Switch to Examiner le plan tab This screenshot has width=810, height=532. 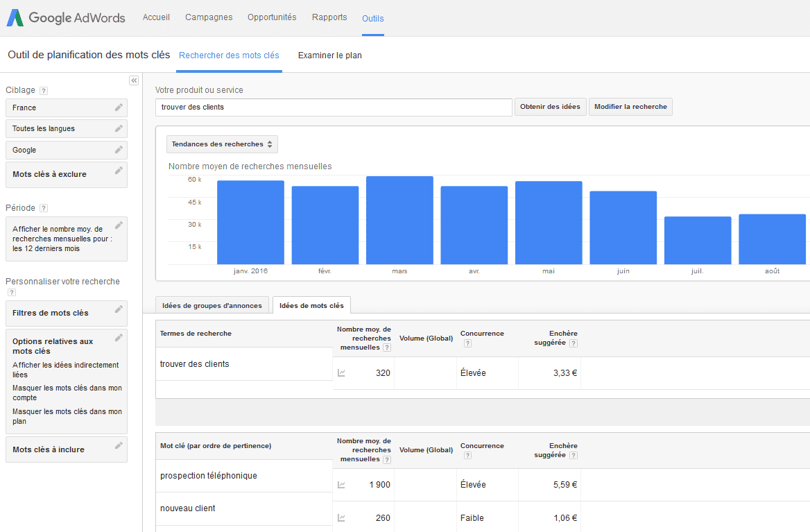tap(329, 55)
